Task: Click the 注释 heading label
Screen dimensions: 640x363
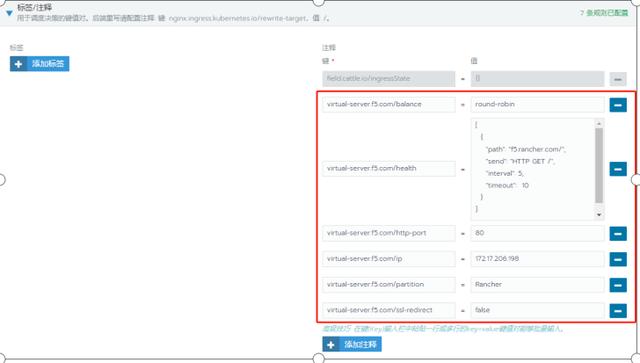Action: click(329, 48)
